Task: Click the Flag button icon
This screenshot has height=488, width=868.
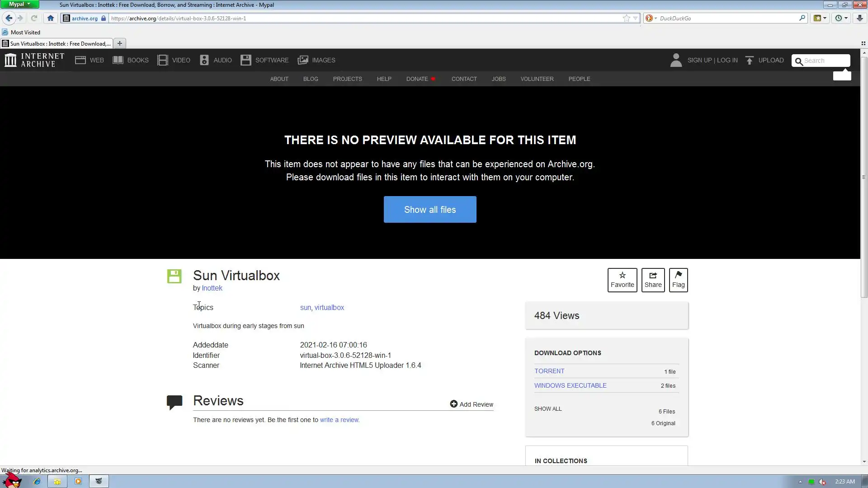Action: click(x=678, y=275)
